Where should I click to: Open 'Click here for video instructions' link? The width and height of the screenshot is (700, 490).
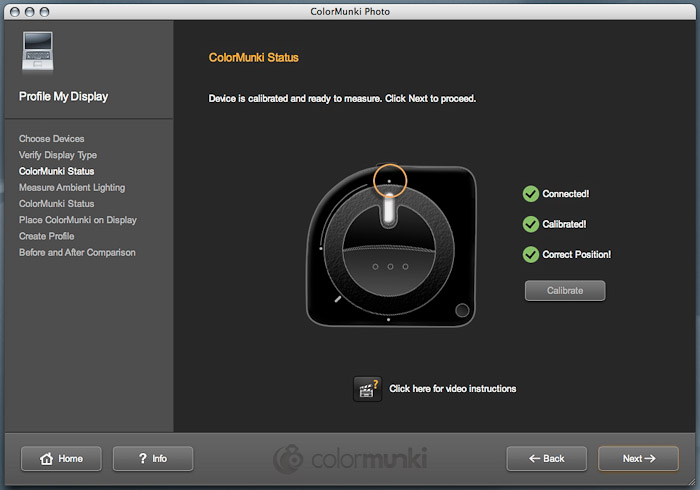[452, 389]
